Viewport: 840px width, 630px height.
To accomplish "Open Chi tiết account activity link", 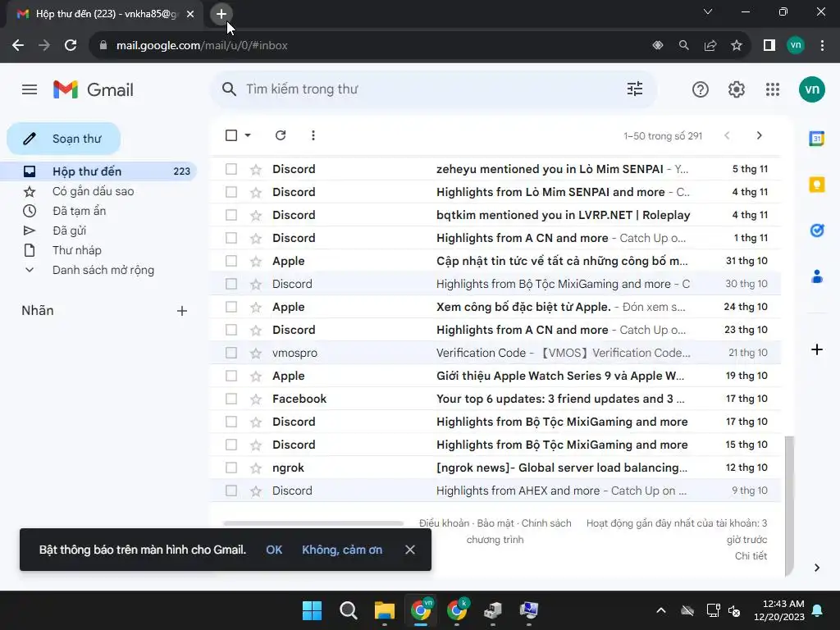I will [751, 556].
